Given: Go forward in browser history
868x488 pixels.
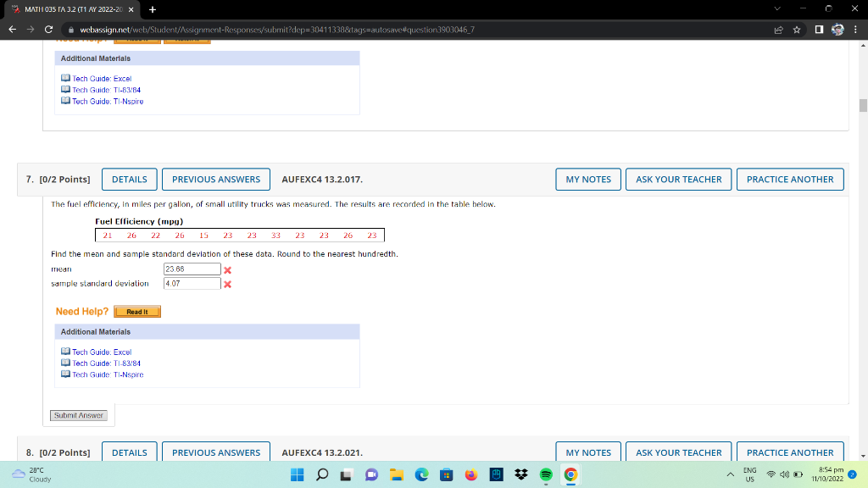Looking at the screenshot, I should tap(31, 30).
